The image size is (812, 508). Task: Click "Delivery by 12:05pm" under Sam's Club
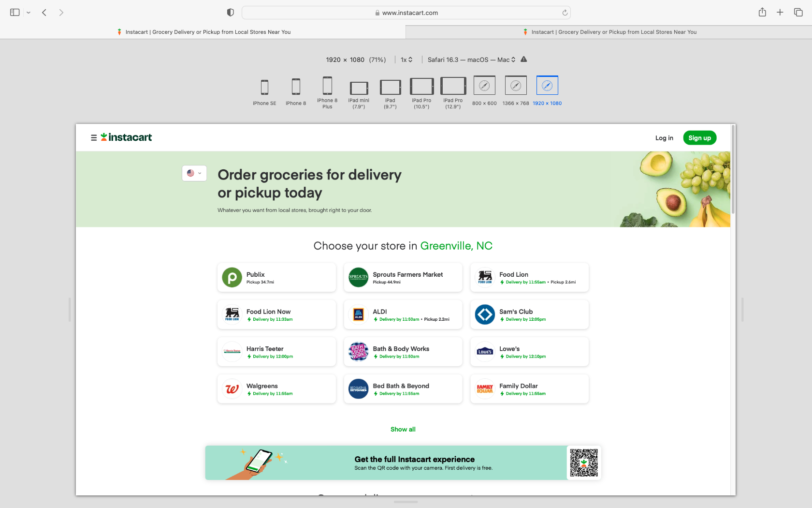[x=526, y=319]
